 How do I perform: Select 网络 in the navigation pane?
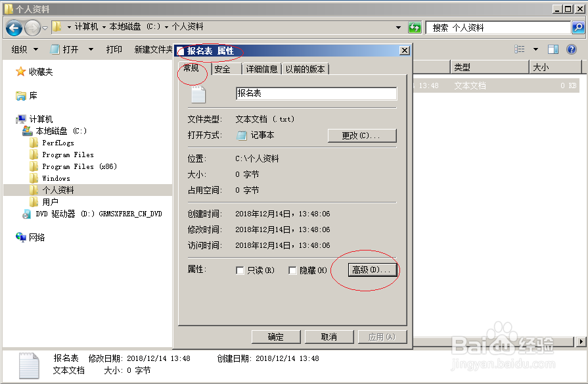tap(37, 237)
